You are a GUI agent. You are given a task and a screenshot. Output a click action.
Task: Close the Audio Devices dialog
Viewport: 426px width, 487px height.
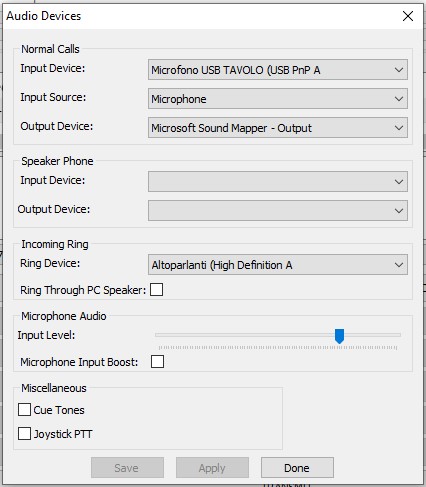408,16
